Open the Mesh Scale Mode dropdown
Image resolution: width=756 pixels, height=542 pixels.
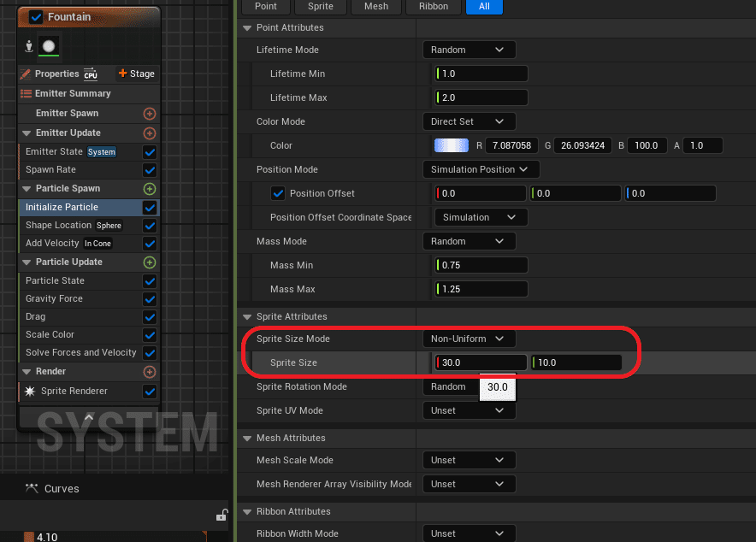point(470,460)
